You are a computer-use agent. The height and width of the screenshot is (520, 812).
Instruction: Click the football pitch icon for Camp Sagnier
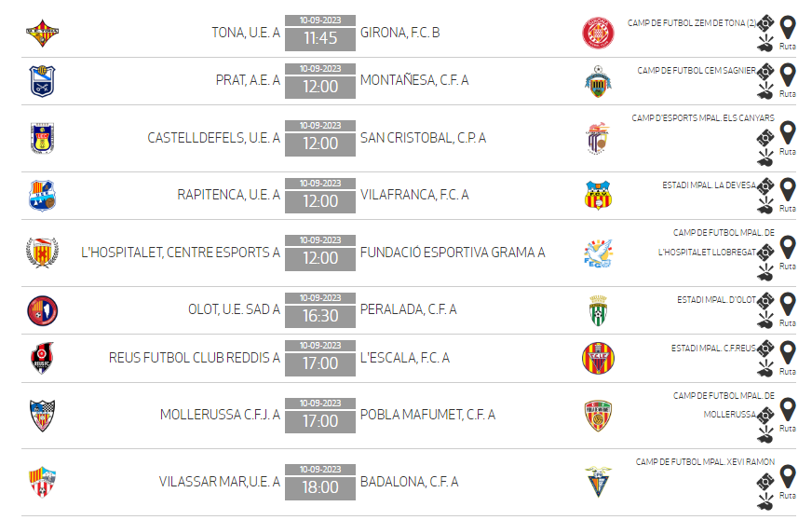click(x=765, y=72)
